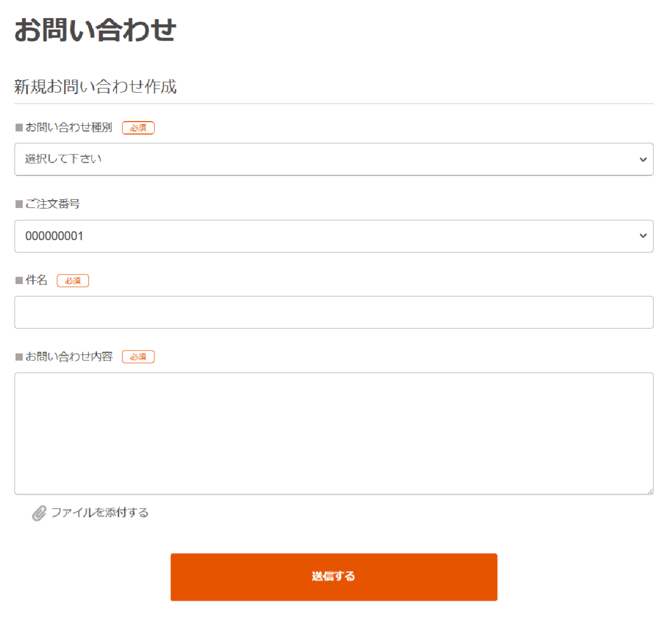This screenshot has width=672, height=624.
Task: Click the ファイルを添付する link text
Action: click(100, 513)
